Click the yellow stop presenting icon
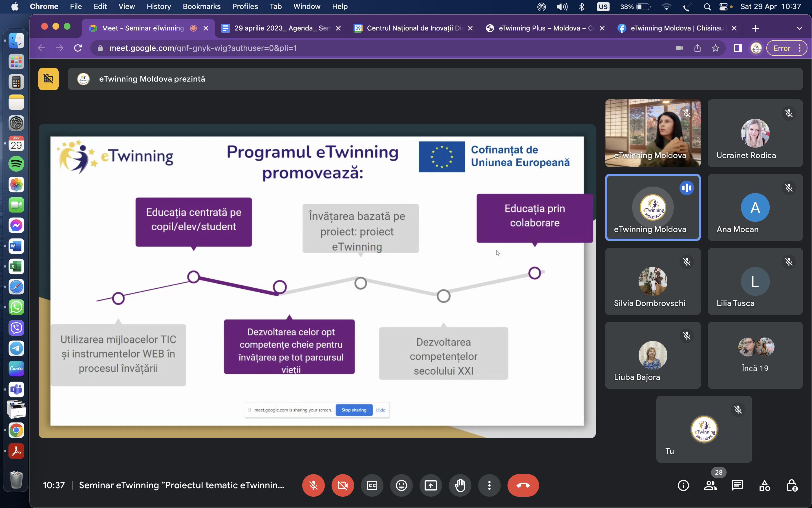 [x=48, y=79]
